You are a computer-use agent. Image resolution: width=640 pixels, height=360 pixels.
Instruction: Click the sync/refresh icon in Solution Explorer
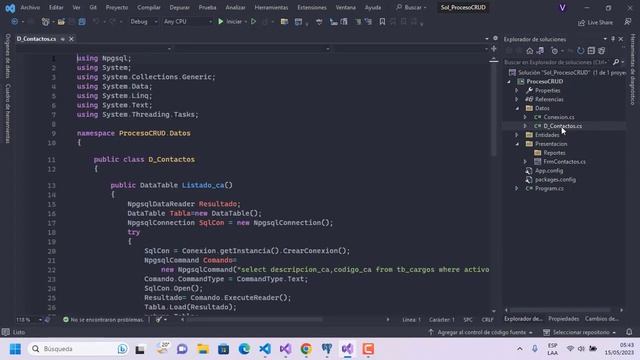click(x=580, y=51)
